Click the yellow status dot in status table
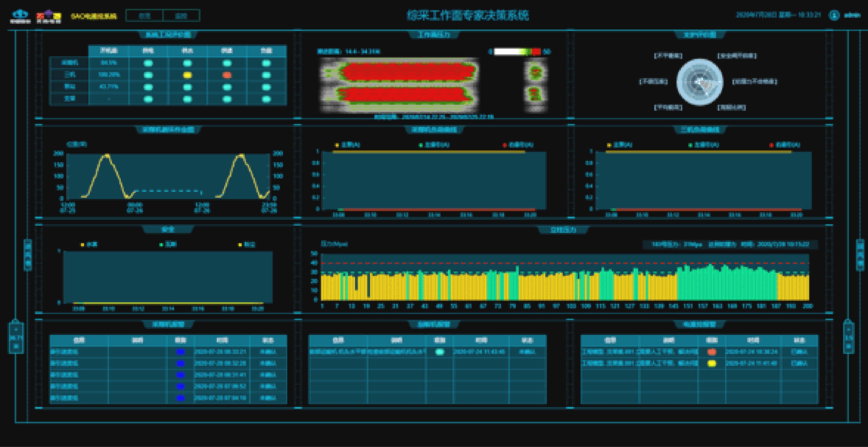The height and width of the screenshot is (447, 868). 187,75
